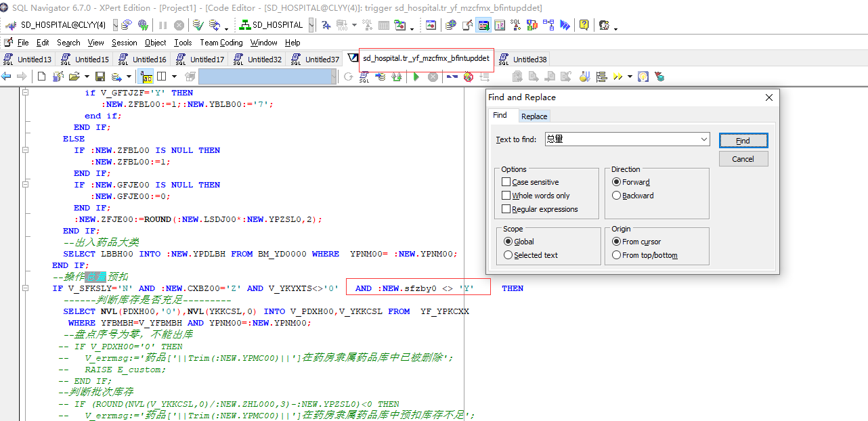Click the green Execute play button
Viewport: 868px width, 421px height.
[x=416, y=76]
